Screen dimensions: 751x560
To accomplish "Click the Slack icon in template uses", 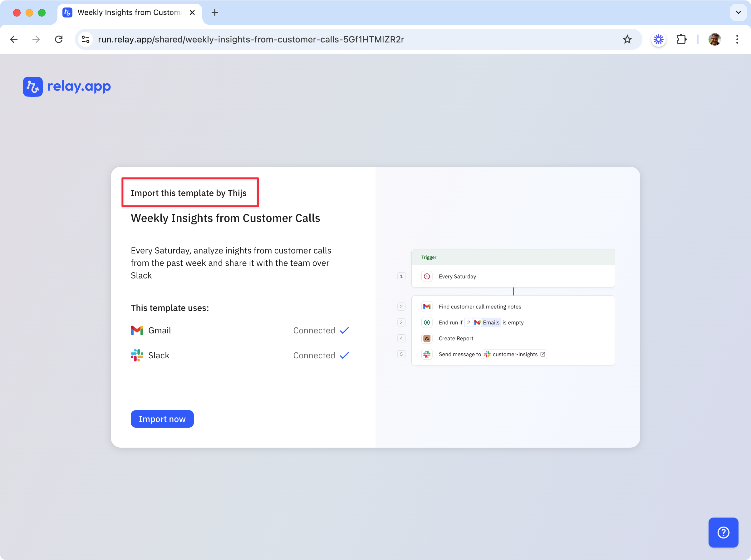I will [x=137, y=355].
